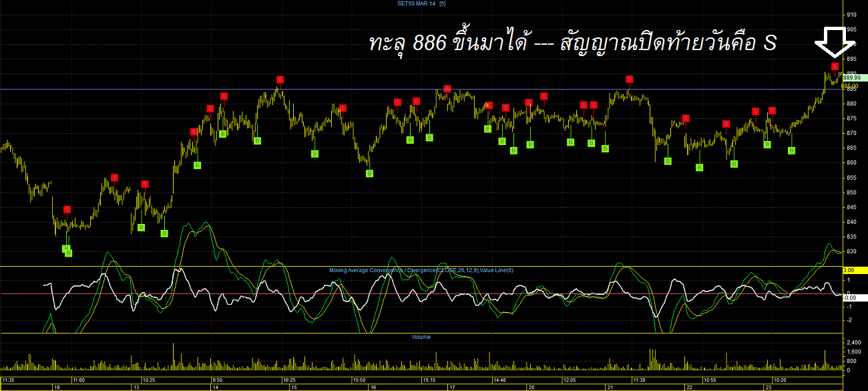
Task: Click the 11:30 time axis label
Action: point(640,379)
